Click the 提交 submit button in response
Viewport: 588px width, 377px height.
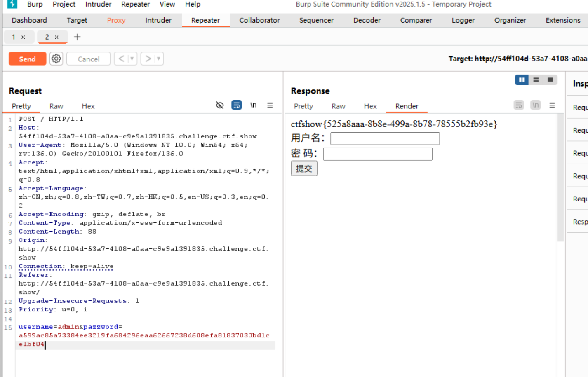click(x=304, y=169)
